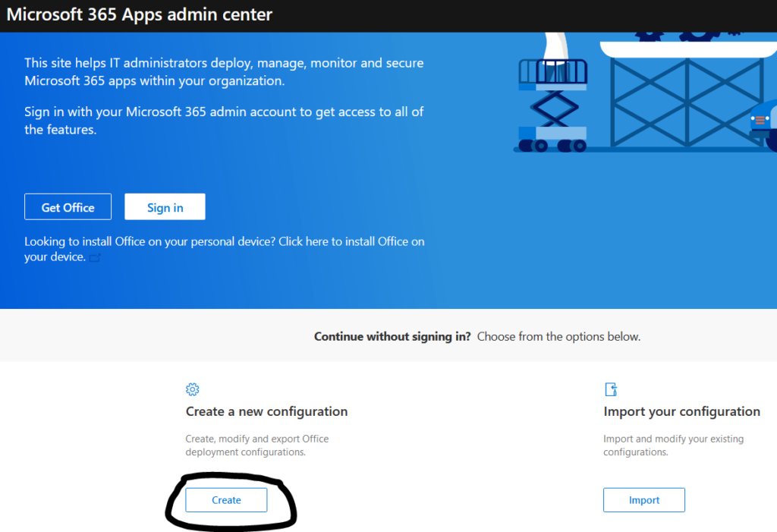This screenshot has height=532, width=777.
Task: Click the external link icon after 'your device.'
Action: coord(95,257)
